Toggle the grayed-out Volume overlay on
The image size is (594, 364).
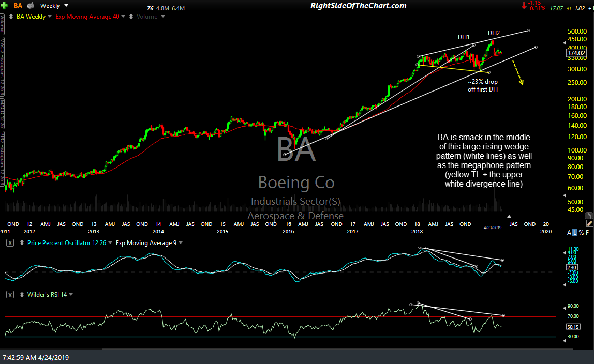coord(147,16)
